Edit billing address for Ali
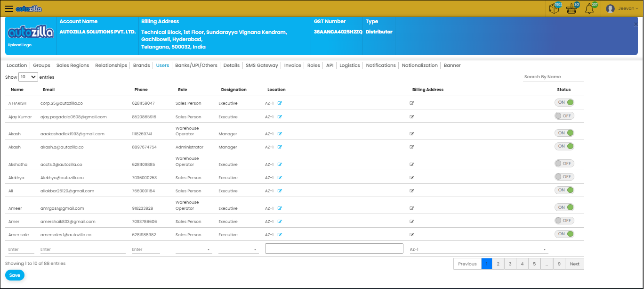The image size is (644, 289). click(x=412, y=191)
